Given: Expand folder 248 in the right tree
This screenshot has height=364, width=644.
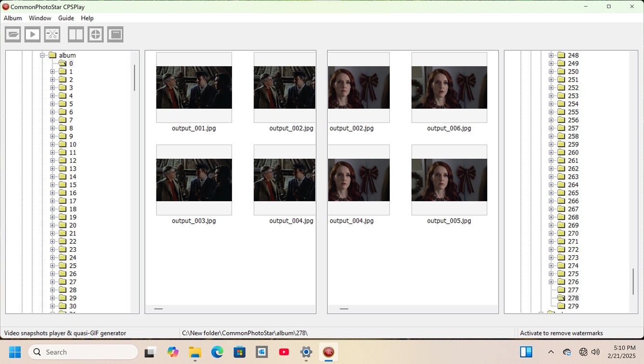Looking at the screenshot, I should pos(551,55).
